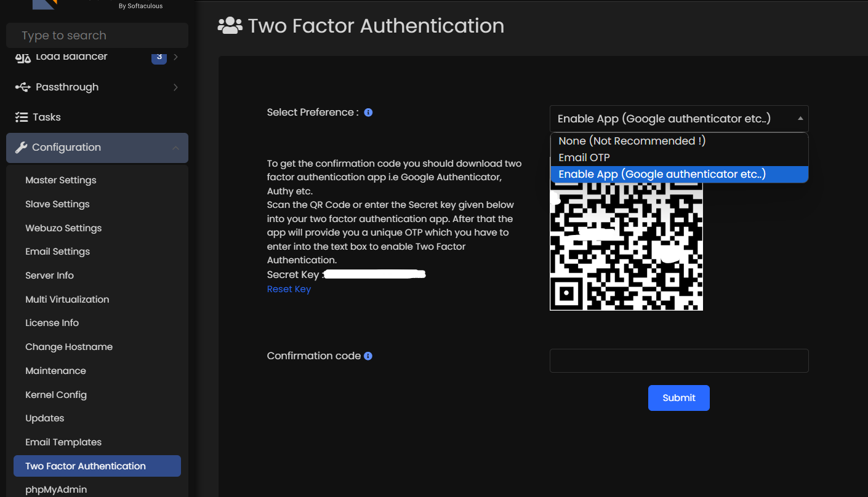Open Load Balancer menu
Viewport: 868px width, 497px height.
click(97, 57)
